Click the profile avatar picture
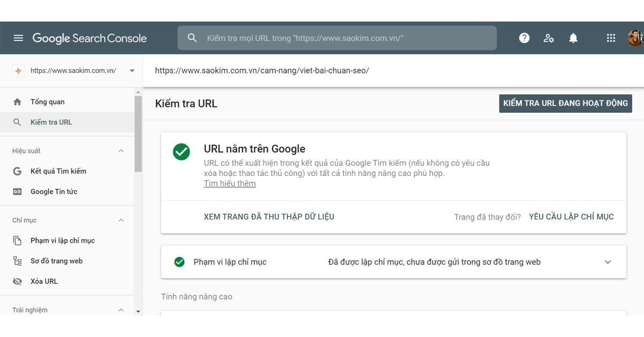Image resolution: width=644 pixels, height=337 pixels. pos(635,38)
